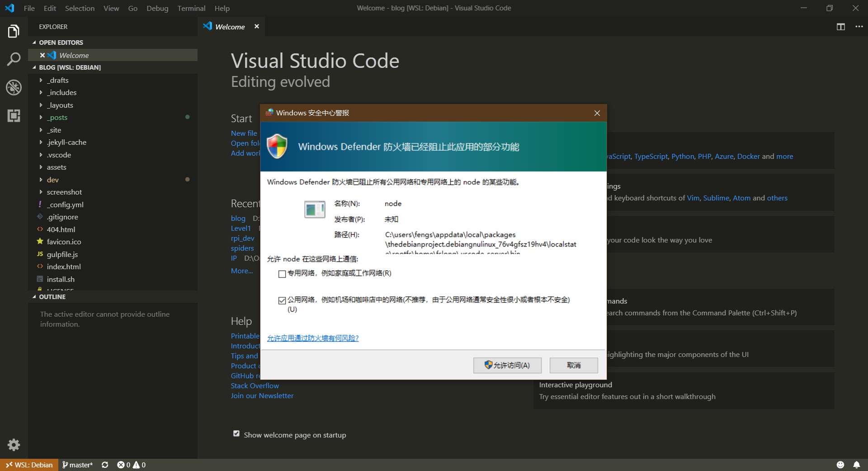This screenshot has height=471, width=868.
Task: Open the File menu
Action: pyautogui.click(x=29, y=8)
